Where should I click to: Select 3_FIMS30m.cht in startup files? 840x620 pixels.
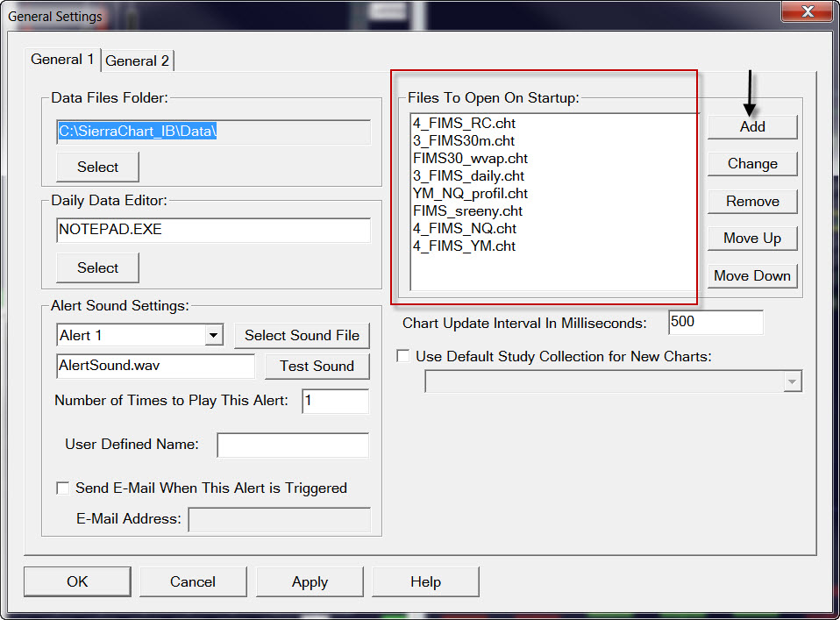click(463, 141)
